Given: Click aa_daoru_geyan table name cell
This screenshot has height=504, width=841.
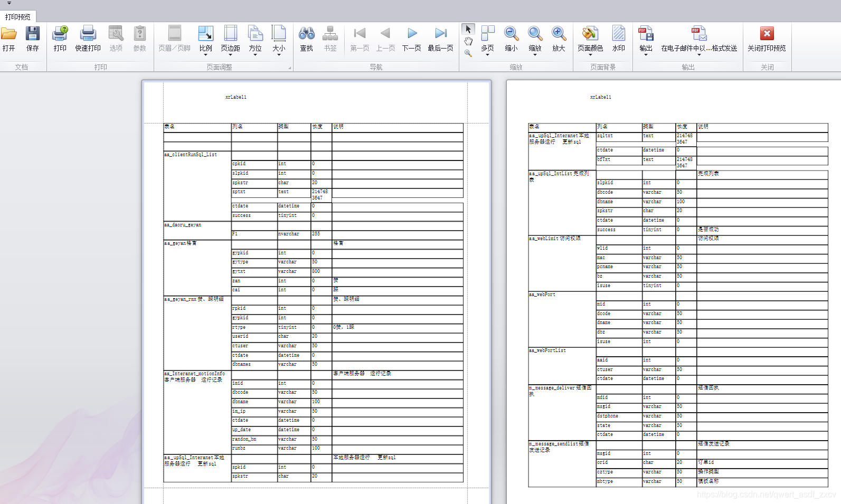Looking at the screenshot, I should tap(197, 230).
